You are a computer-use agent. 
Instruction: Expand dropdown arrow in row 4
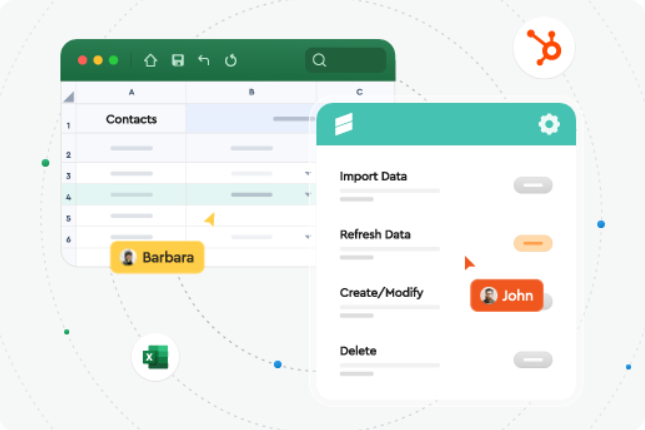click(307, 195)
